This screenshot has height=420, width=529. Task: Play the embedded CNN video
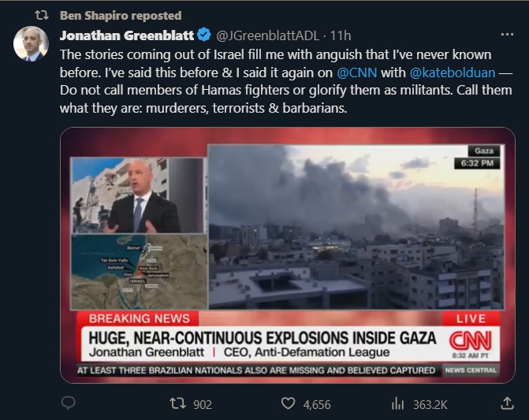point(288,255)
